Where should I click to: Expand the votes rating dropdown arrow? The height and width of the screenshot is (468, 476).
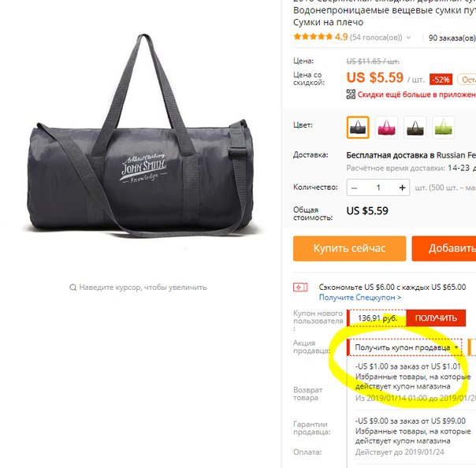pos(408,38)
